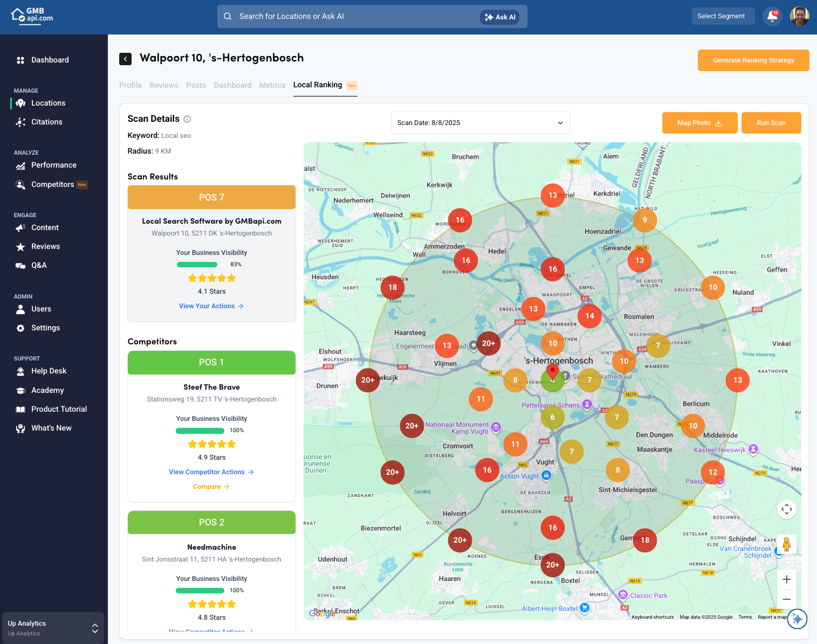Open the map camera controls icon

pos(786,509)
